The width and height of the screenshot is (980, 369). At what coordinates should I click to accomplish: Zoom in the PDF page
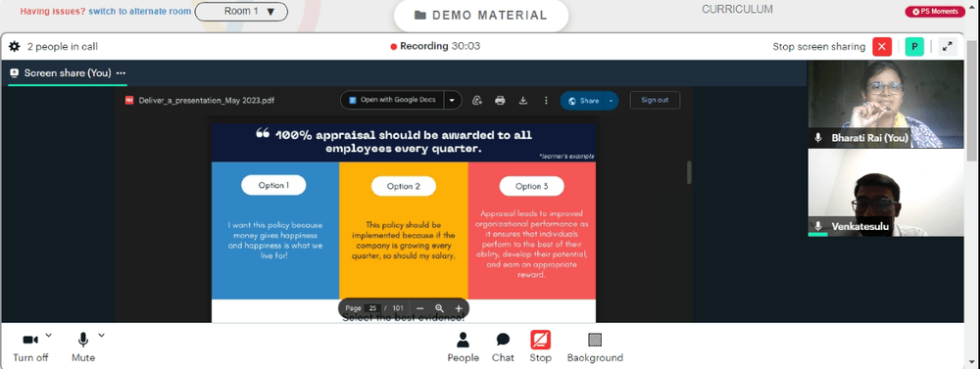459,308
